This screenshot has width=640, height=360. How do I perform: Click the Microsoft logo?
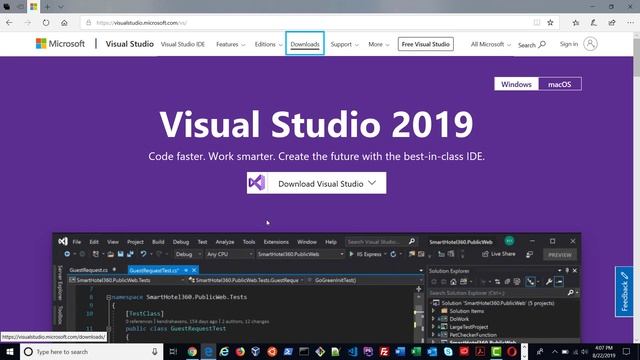(x=60, y=44)
